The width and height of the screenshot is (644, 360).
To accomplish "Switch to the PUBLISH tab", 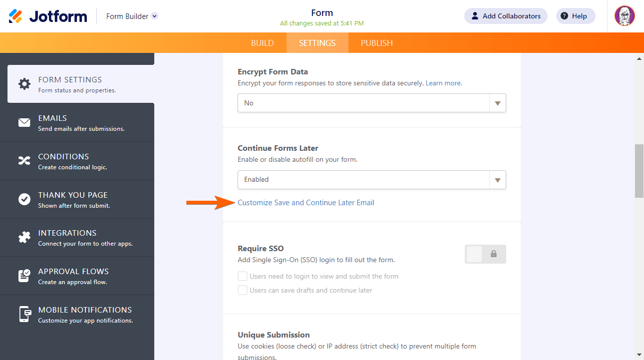I will [x=376, y=43].
